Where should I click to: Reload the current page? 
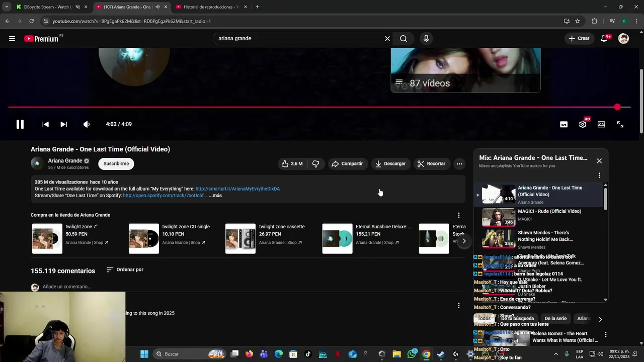(31, 21)
